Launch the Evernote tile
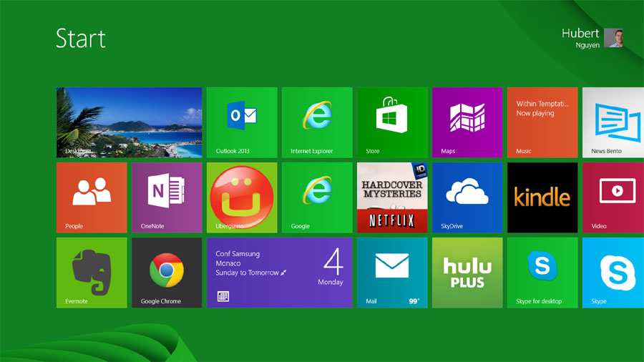Viewport: 644px width, 362px height. click(92, 273)
